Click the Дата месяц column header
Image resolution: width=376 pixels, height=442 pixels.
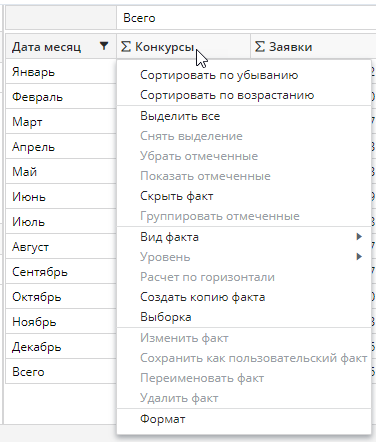[61, 47]
